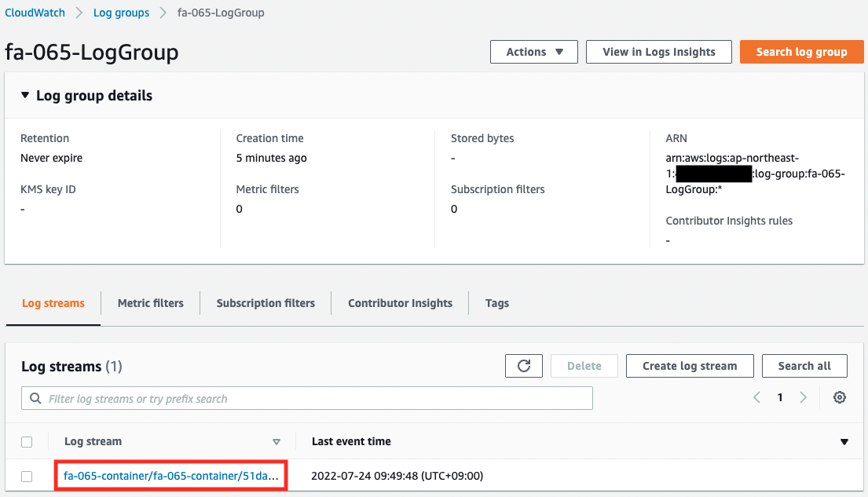Image resolution: width=868 pixels, height=497 pixels.
Task: Open the Tags tab
Action: 496,303
